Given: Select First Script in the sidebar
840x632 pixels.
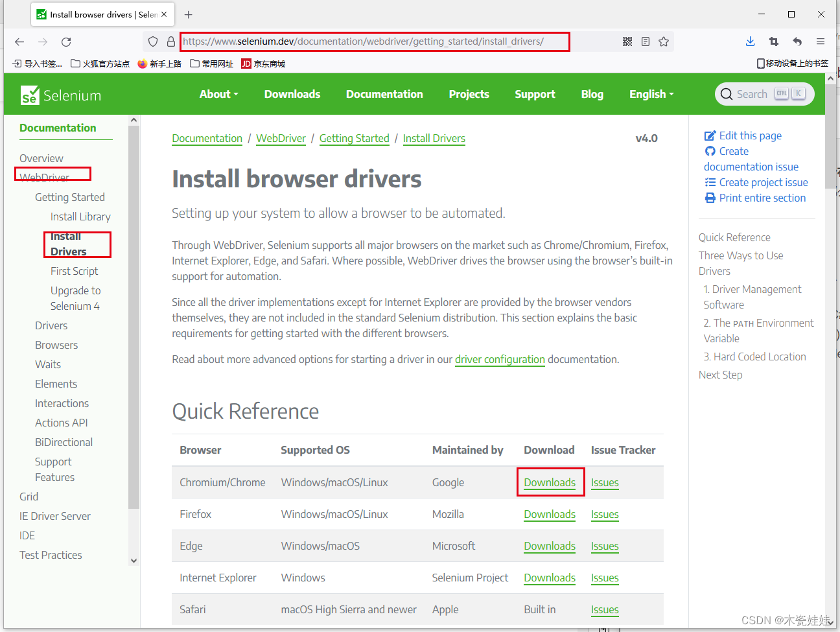Looking at the screenshot, I should [x=75, y=271].
